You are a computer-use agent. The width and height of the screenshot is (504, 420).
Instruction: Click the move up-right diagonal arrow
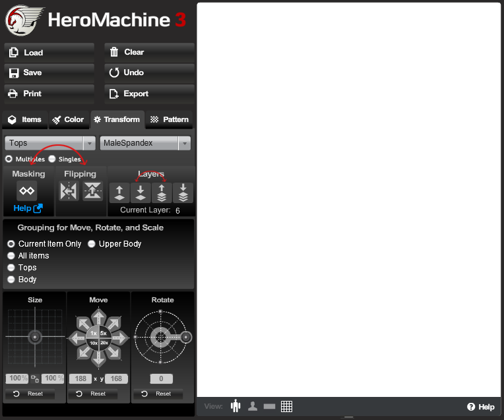[x=113, y=323]
